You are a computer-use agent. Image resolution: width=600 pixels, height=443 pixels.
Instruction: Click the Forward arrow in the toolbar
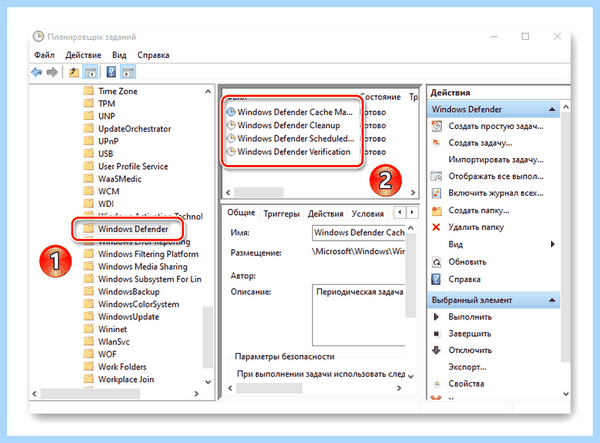(x=52, y=72)
